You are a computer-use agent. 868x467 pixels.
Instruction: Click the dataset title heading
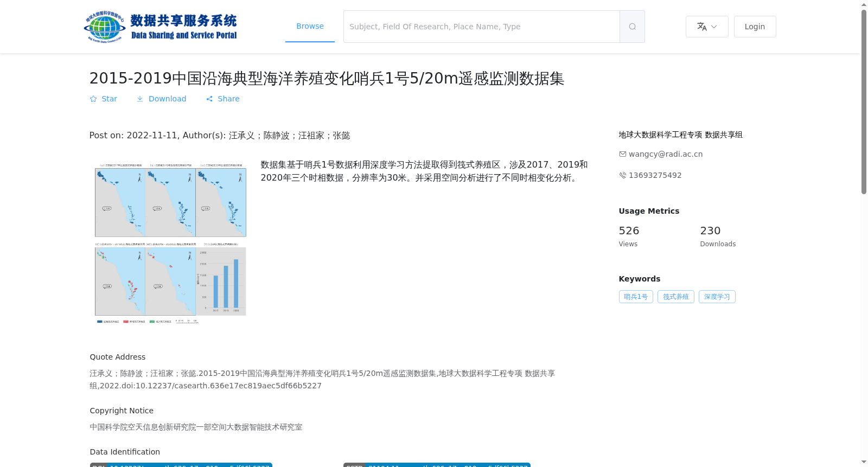[327, 79]
